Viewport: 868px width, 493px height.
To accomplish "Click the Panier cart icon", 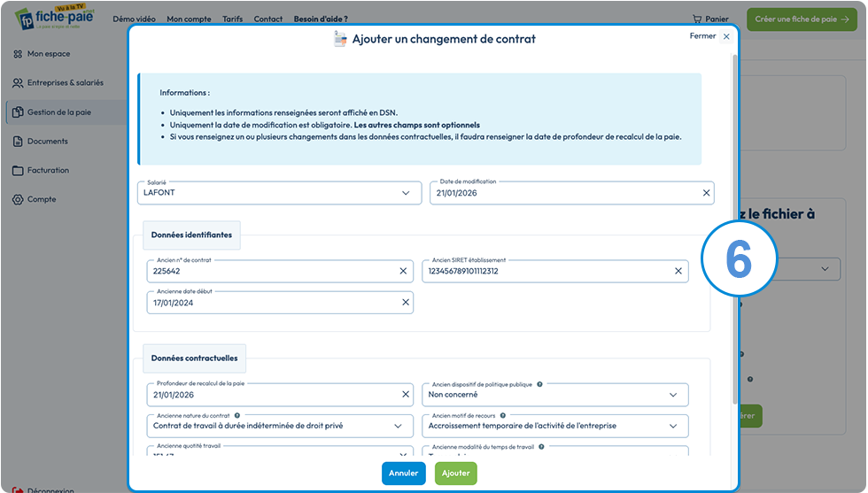I will (697, 19).
